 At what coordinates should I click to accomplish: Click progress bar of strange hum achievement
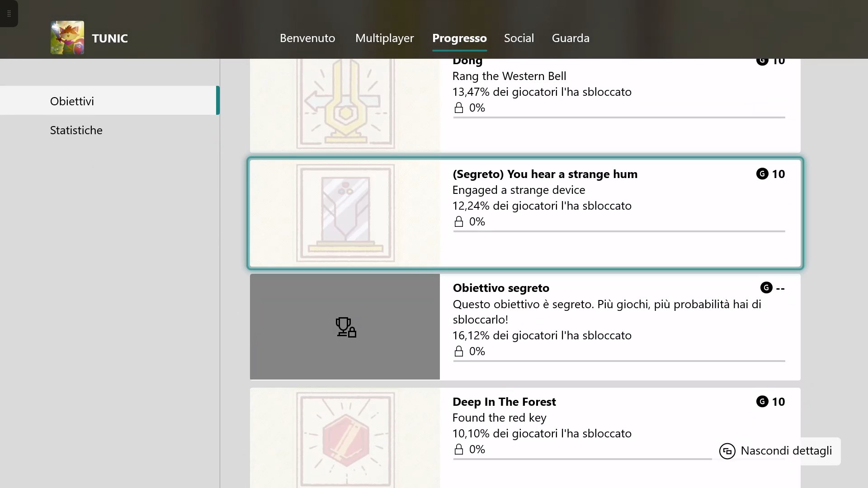(619, 231)
